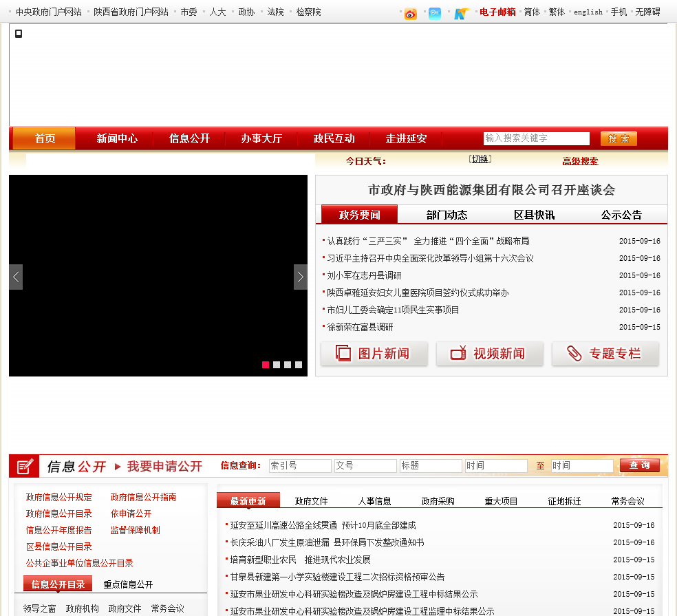677x616 pixels.
Task: Open news 刘小军在志丹县调研
Action: (364, 275)
